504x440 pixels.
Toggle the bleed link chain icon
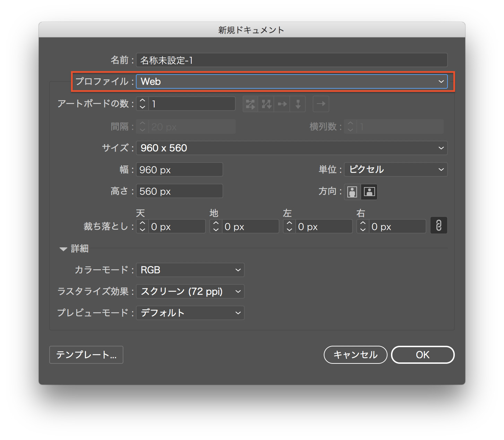coord(438,226)
